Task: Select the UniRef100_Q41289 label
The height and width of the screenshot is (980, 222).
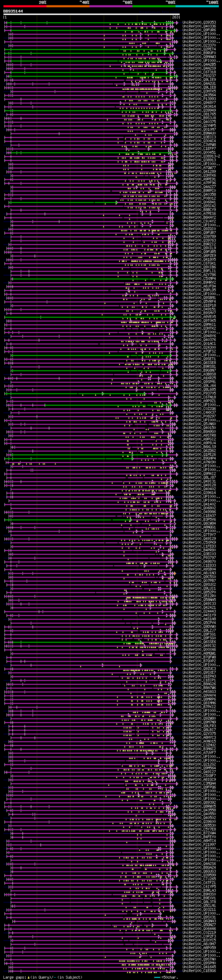Action: pos(199,171)
